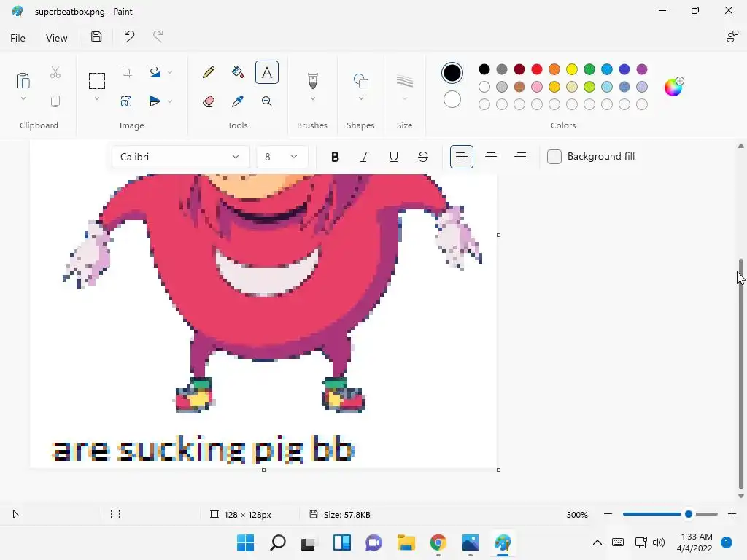Open the Calibri font dropdown
The image size is (747, 560).
(181, 157)
